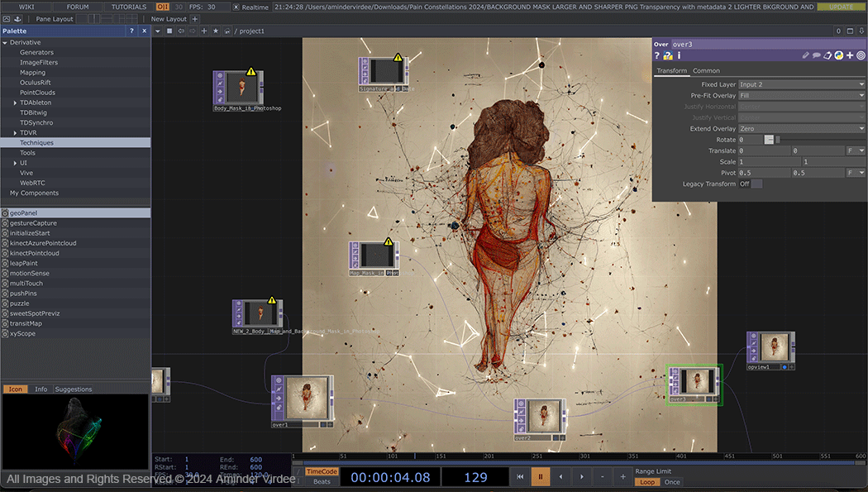Switch to the Transform parameter tab
The height and width of the screenshot is (492, 868).
(x=671, y=71)
